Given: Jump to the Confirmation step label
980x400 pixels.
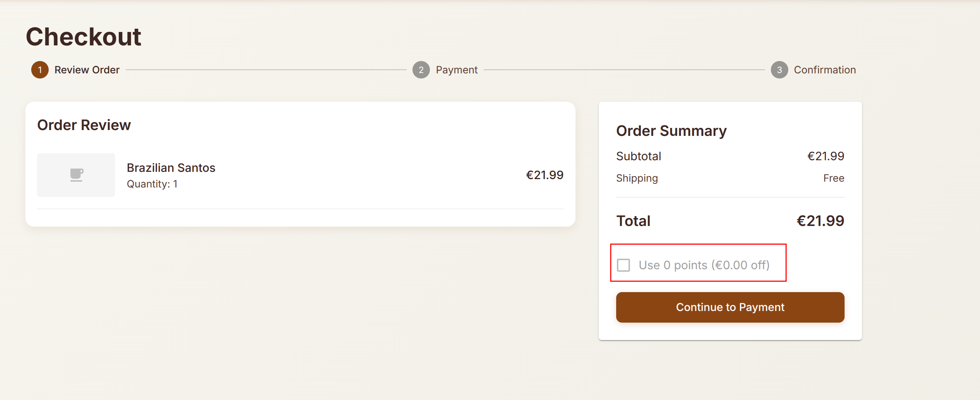Looking at the screenshot, I should pos(824,70).
